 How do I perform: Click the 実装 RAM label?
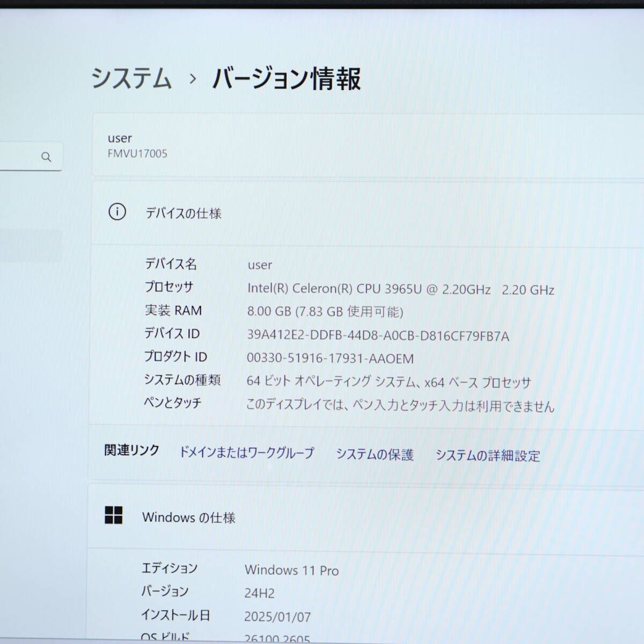click(173, 310)
